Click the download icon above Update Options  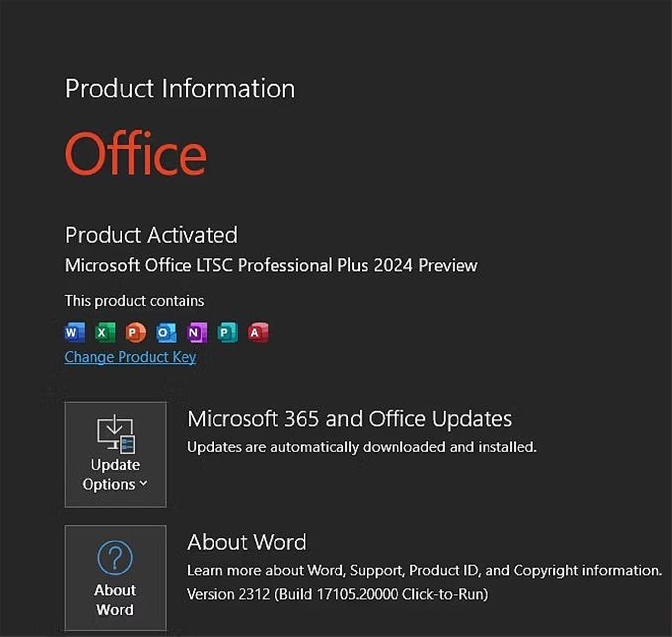[x=116, y=434]
